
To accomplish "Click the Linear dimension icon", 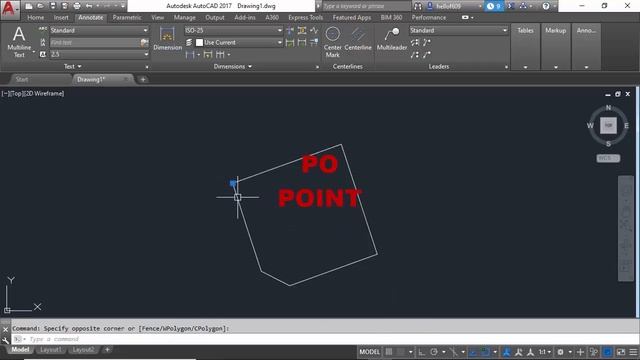I will pyautogui.click(x=190, y=54).
